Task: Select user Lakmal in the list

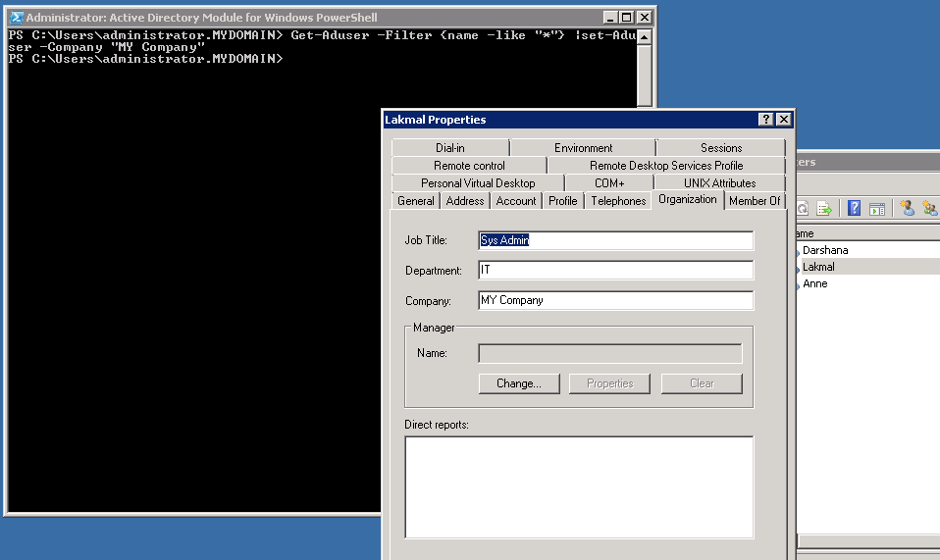Action: click(818, 267)
